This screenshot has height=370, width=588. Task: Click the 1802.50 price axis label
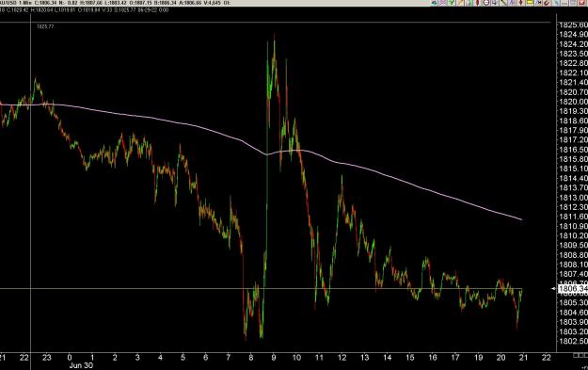573,341
